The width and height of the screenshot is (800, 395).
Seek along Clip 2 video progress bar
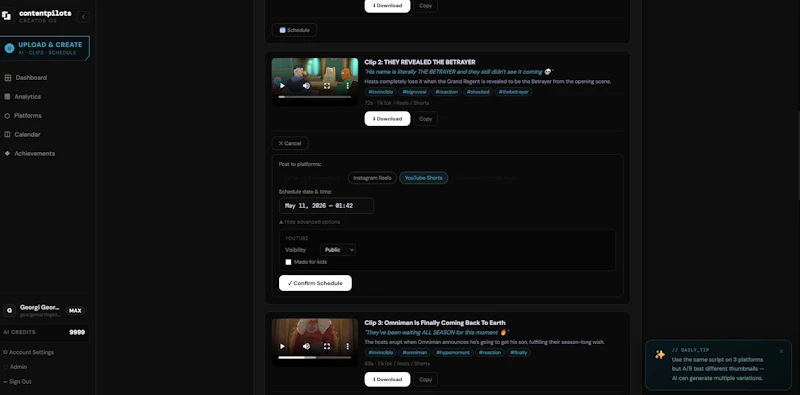pos(315,96)
